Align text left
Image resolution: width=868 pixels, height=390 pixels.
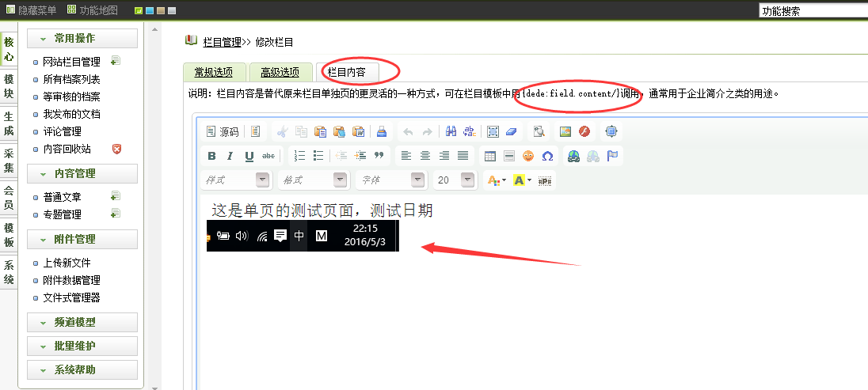point(406,156)
